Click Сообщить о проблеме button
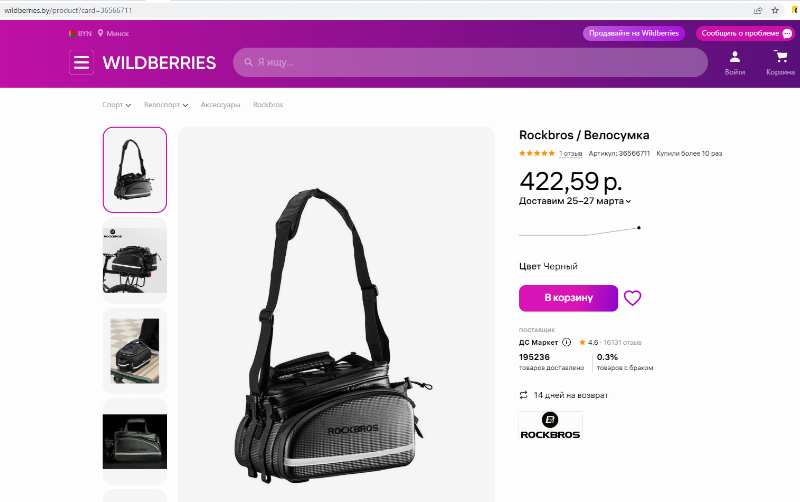The width and height of the screenshot is (800, 502). tap(745, 33)
